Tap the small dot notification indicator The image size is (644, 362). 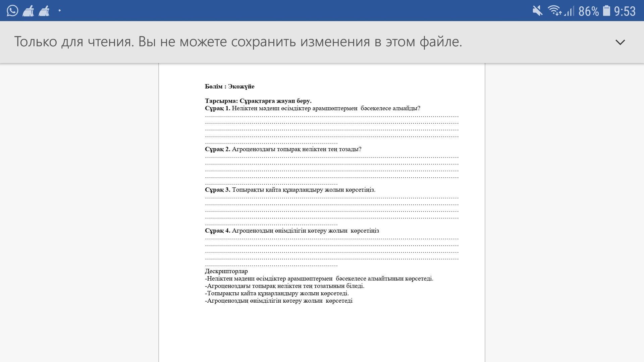tap(60, 10)
